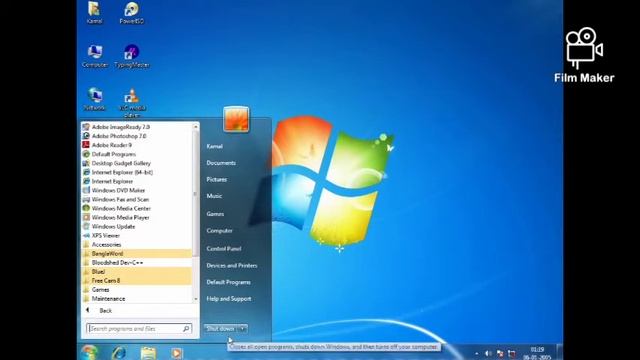Screen dimensions: 640x360
Task: Click the Shut down button
Action: [x=221, y=329]
